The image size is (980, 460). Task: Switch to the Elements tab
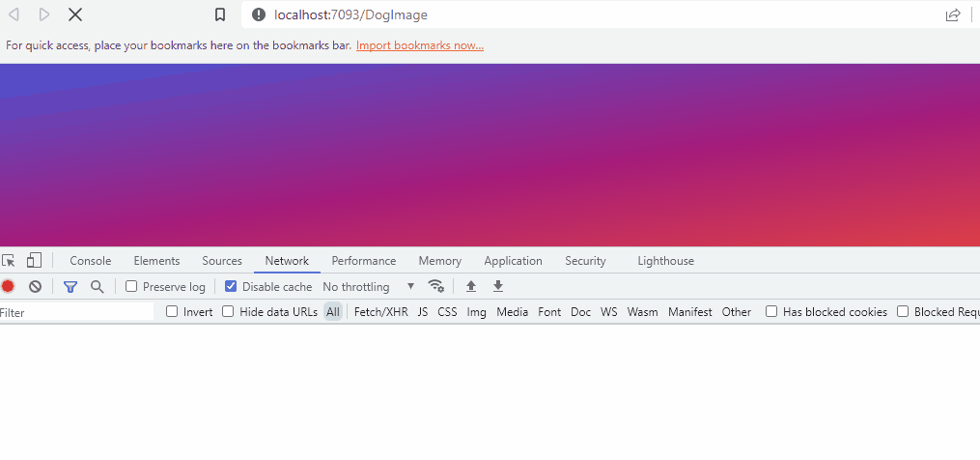click(x=156, y=261)
